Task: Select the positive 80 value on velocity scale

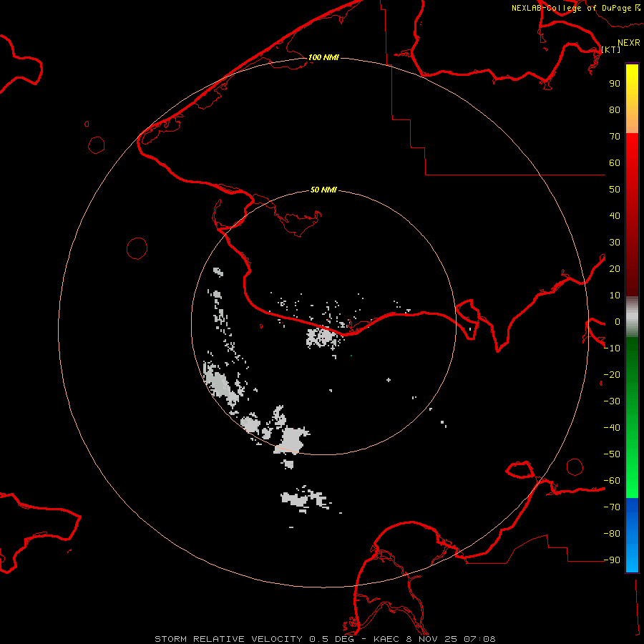Action: (615, 109)
